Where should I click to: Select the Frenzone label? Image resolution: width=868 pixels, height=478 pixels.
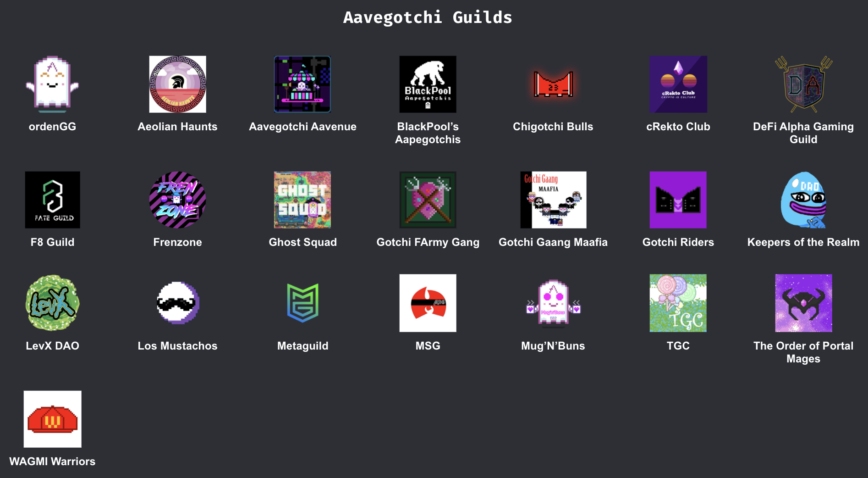177,242
